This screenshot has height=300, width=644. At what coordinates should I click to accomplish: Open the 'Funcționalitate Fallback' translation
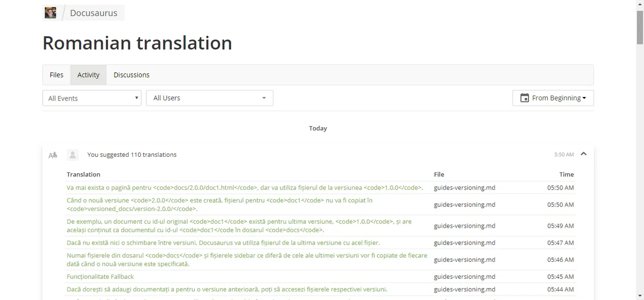coord(100,277)
